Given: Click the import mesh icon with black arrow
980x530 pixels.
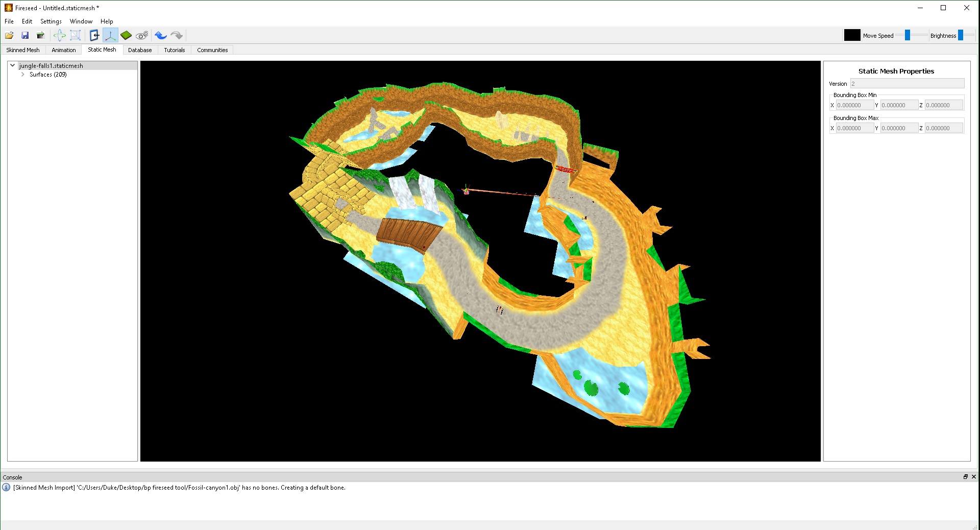Looking at the screenshot, I should pyautogui.click(x=94, y=35).
